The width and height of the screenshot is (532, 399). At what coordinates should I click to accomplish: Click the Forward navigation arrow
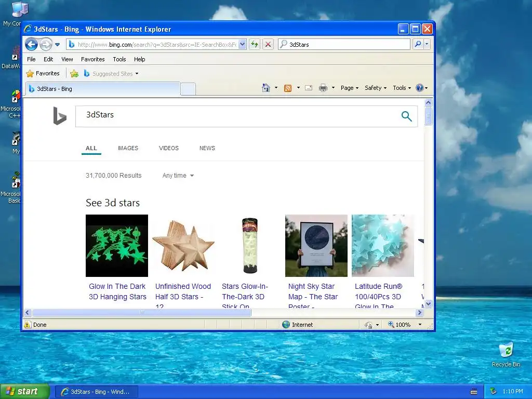pos(46,44)
